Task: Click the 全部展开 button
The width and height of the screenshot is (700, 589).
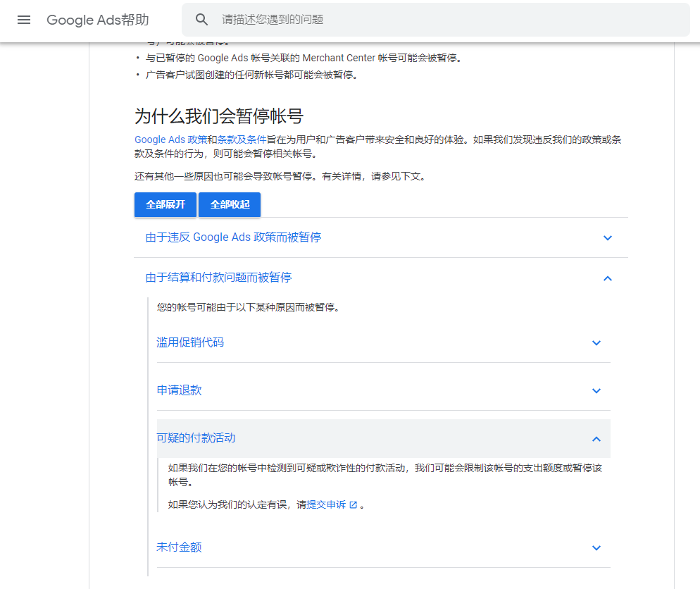Action: 165,204
